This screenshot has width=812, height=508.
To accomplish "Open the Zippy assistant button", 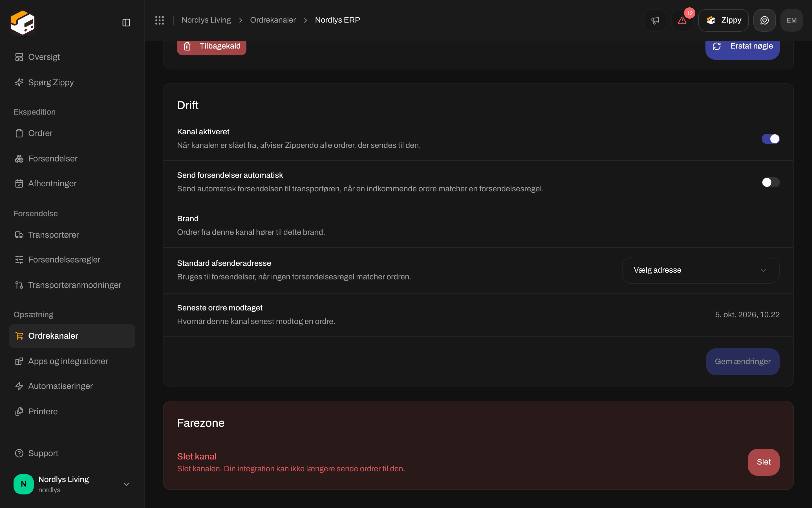I will (723, 20).
